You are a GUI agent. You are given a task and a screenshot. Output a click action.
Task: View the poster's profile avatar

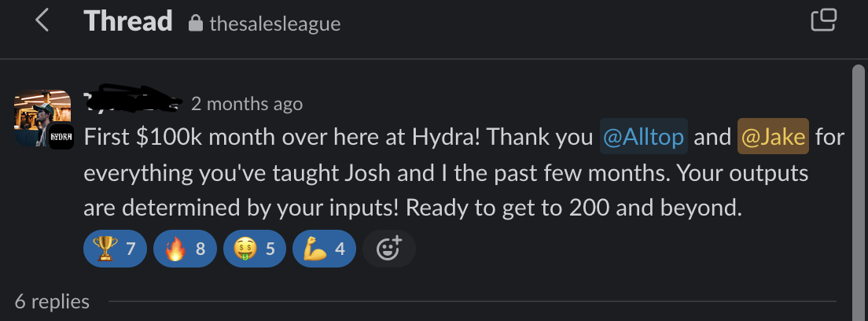coord(38,116)
